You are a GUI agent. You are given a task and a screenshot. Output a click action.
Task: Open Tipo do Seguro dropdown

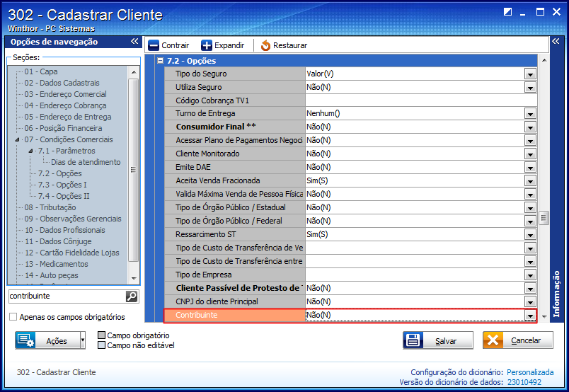click(530, 74)
